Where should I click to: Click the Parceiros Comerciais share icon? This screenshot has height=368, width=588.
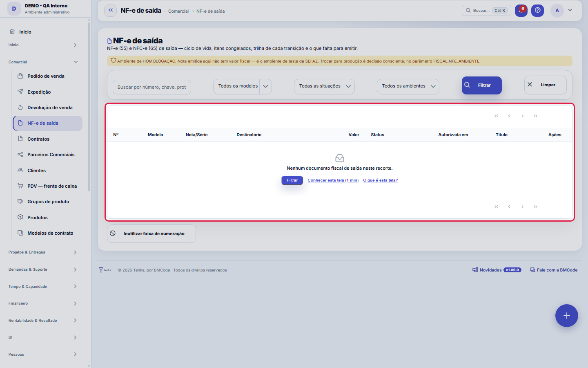20,155
